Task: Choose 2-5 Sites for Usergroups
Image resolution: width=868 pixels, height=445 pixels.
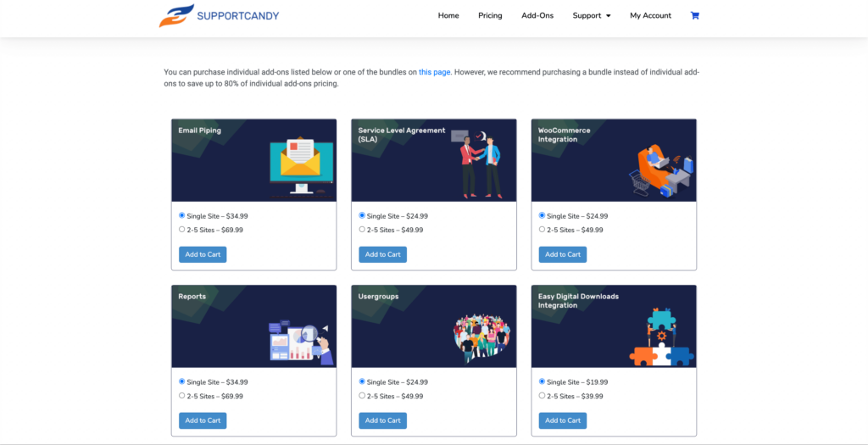Action: tap(362, 395)
